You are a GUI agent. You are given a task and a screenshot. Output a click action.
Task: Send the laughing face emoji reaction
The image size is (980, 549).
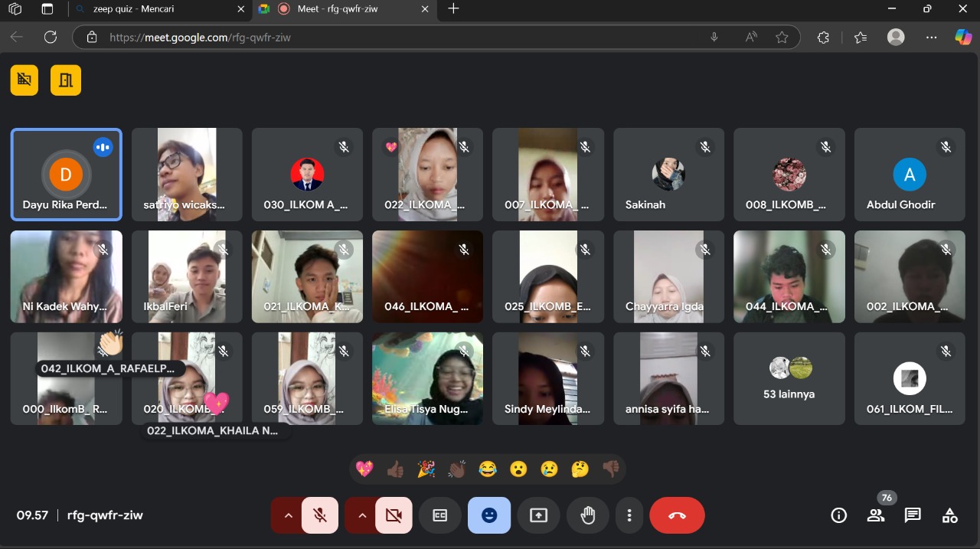[488, 469]
